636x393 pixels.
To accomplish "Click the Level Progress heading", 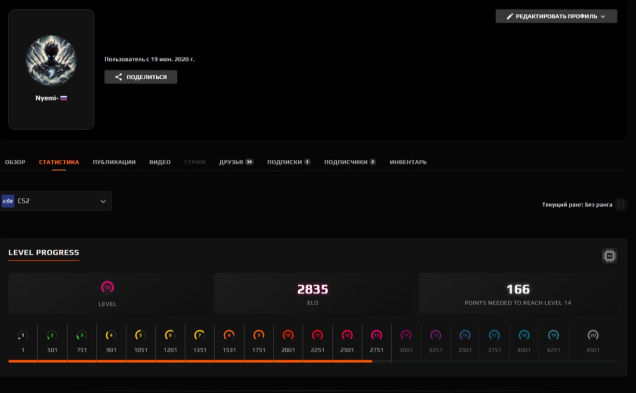I will (x=44, y=253).
